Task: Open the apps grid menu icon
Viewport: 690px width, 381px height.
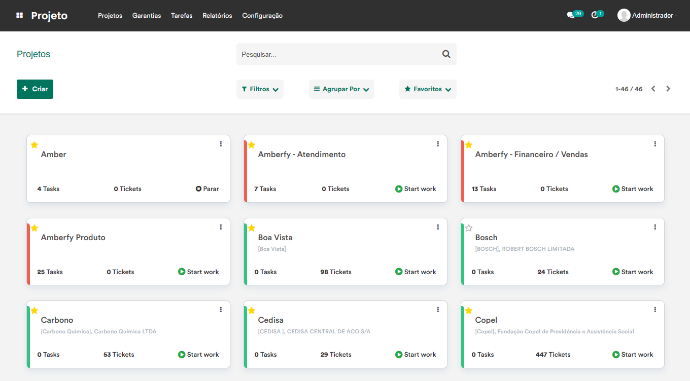Action: [x=19, y=15]
